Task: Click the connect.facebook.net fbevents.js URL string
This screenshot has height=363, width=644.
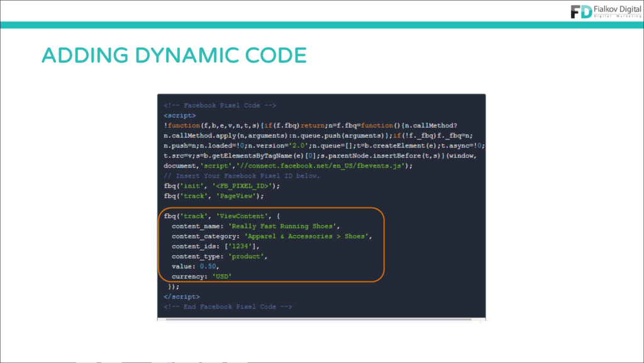Action: click(320, 166)
